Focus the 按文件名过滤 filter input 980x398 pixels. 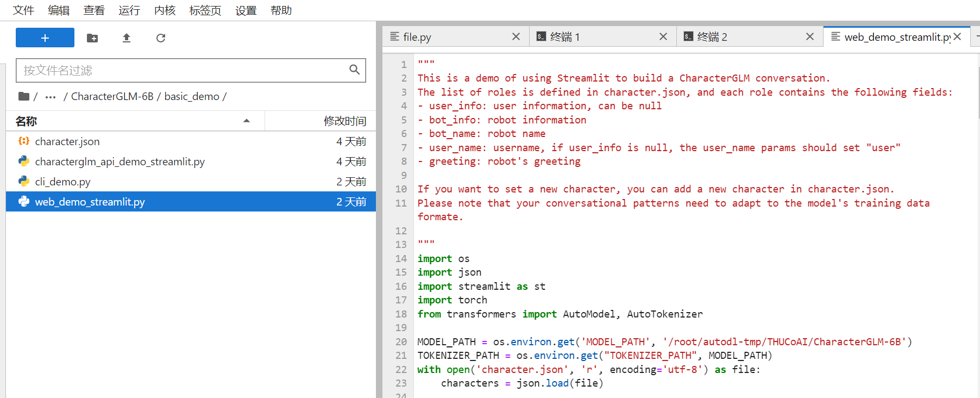(x=183, y=70)
